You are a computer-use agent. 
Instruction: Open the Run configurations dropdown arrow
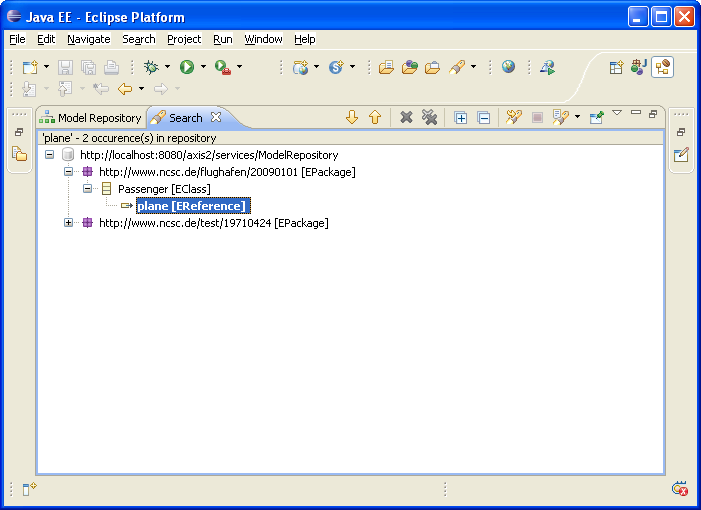203,67
